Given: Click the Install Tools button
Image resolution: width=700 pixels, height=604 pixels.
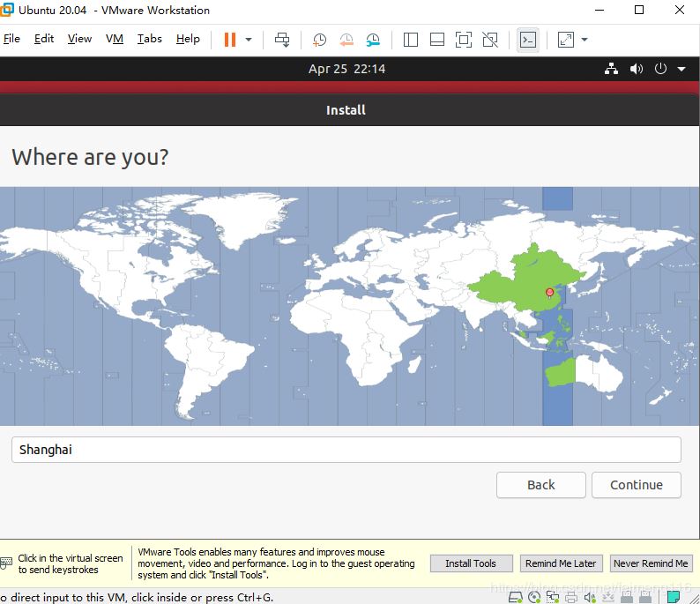Looking at the screenshot, I should point(470,563).
